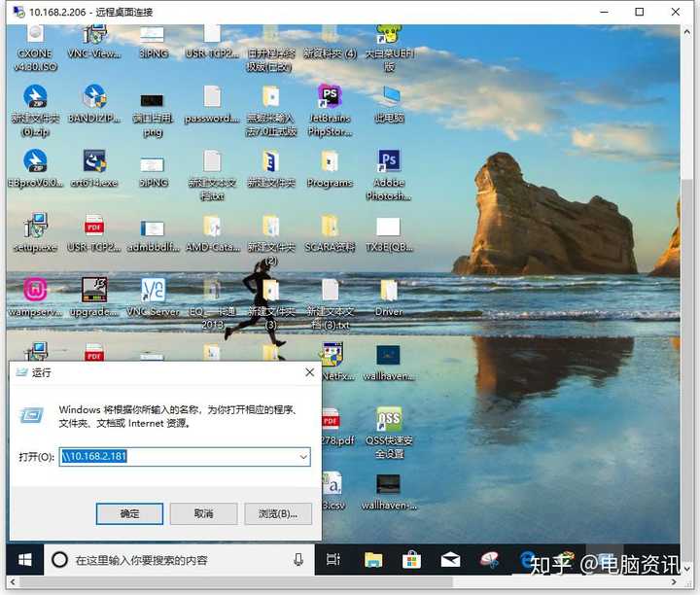This screenshot has height=595, width=700.
Task: Click the horizontal scrollbar right arrow
Action: 674,582
